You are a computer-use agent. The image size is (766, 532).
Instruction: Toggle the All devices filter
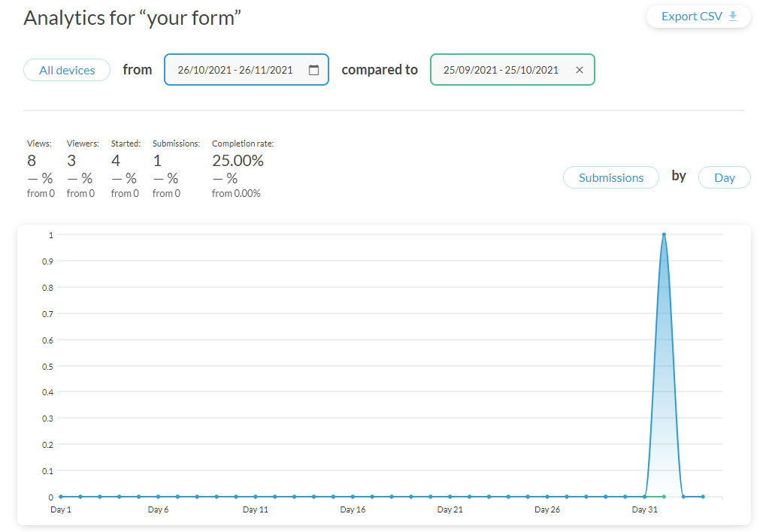click(x=66, y=69)
